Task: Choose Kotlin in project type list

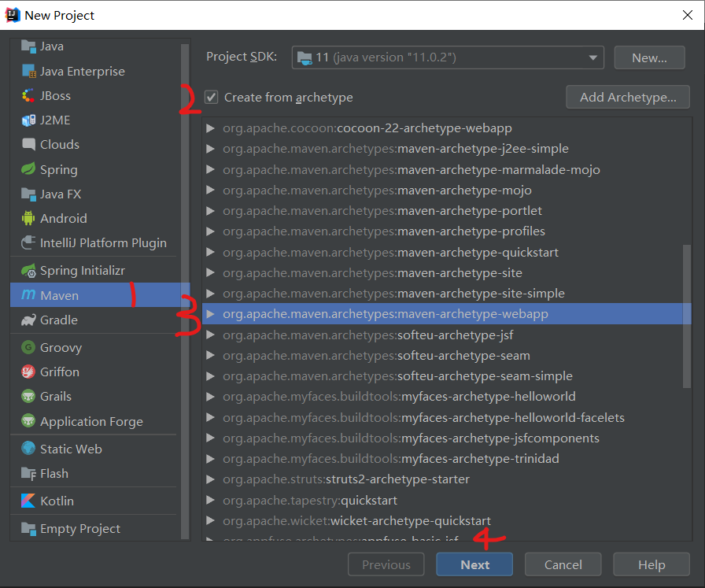Action: tap(57, 501)
